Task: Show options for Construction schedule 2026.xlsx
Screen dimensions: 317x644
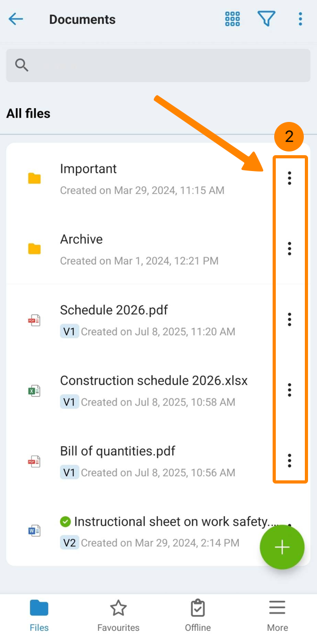Action: tap(290, 390)
